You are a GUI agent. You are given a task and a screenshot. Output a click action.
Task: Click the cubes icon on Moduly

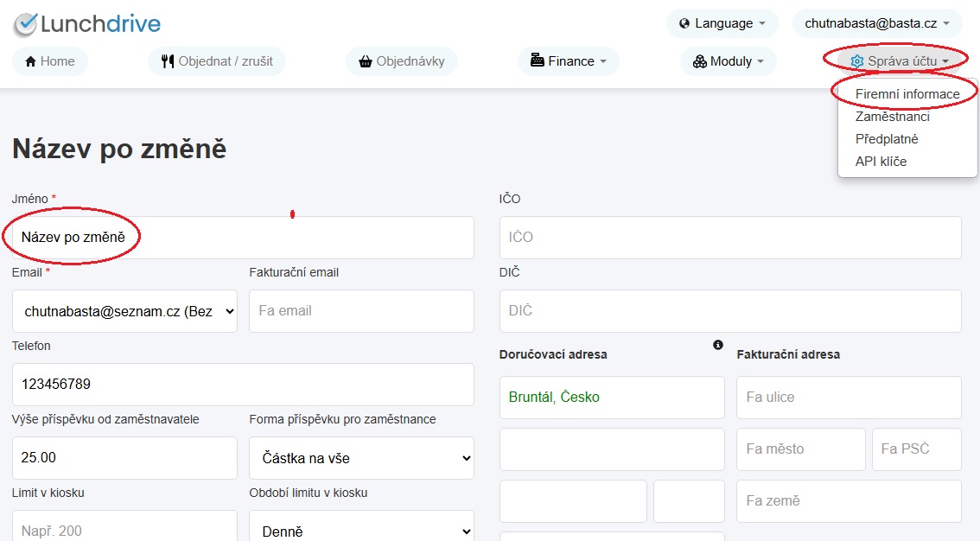pos(700,61)
